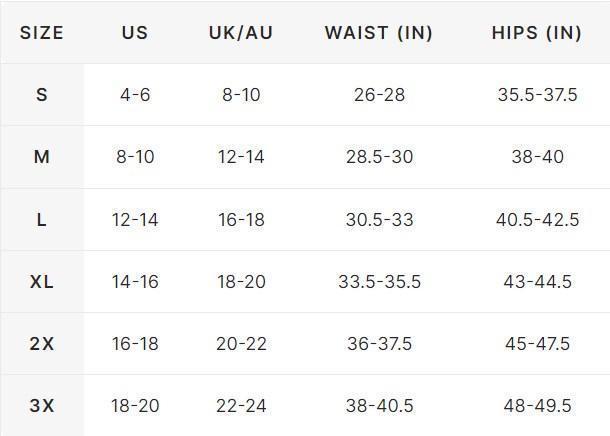This screenshot has width=610, height=436.
Task: Select the M size row label
Action: tap(42, 157)
